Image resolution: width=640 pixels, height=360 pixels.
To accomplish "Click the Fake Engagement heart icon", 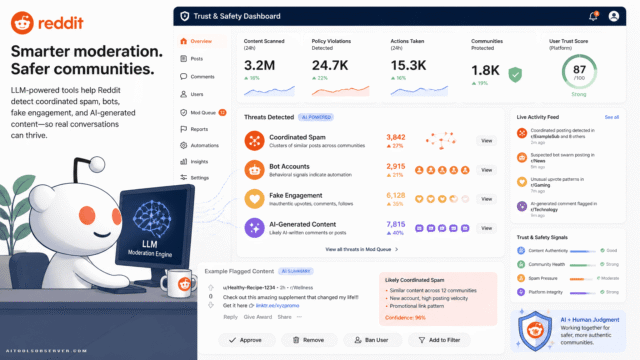I will coord(254,199).
